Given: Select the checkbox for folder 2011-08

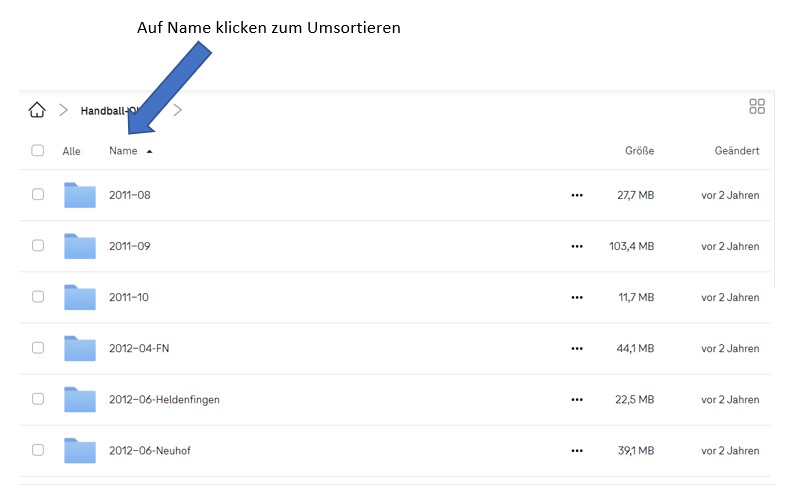Looking at the screenshot, I should (x=38, y=194).
